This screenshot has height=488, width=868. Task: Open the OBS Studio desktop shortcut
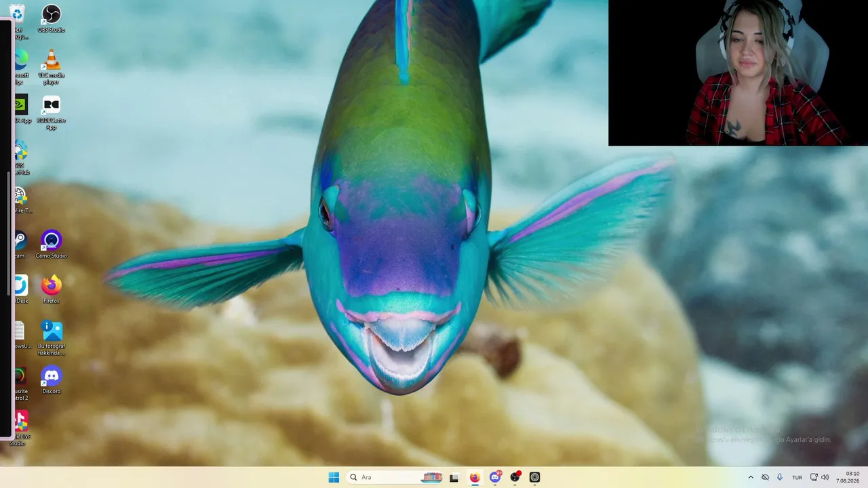[x=51, y=18]
